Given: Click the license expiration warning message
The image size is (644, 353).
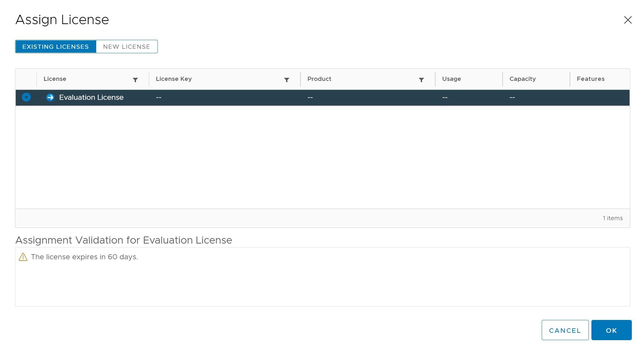Looking at the screenshot, I should (x=84, y=257).
